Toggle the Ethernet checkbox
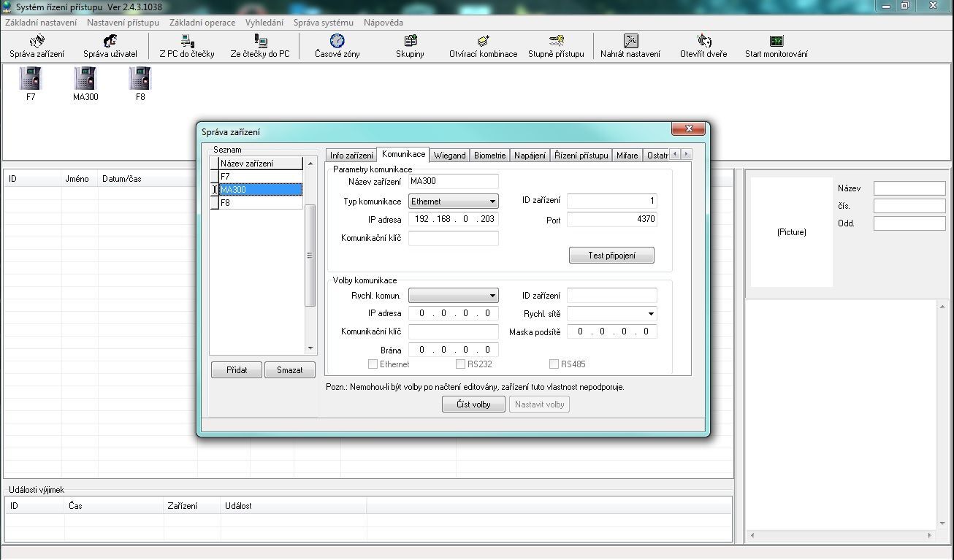The width and height of the screenshot is (954, 560). tap(373, 364)
